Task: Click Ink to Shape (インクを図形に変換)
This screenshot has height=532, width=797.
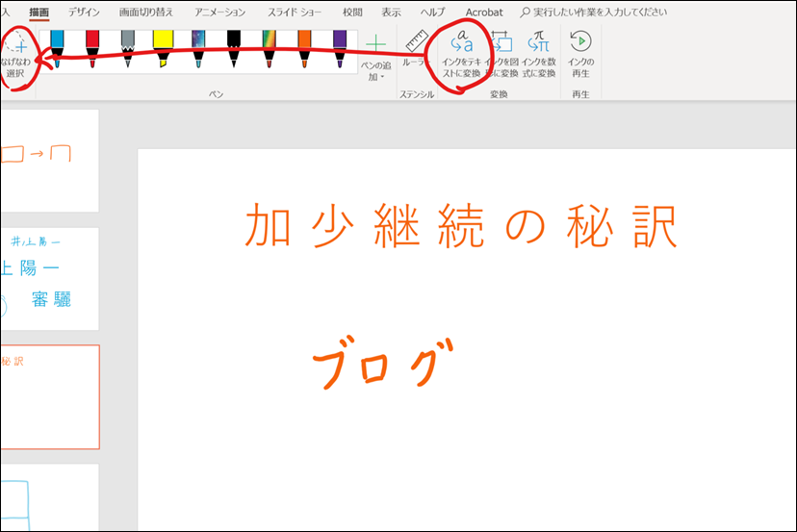Action: click(x=501, y=54)
